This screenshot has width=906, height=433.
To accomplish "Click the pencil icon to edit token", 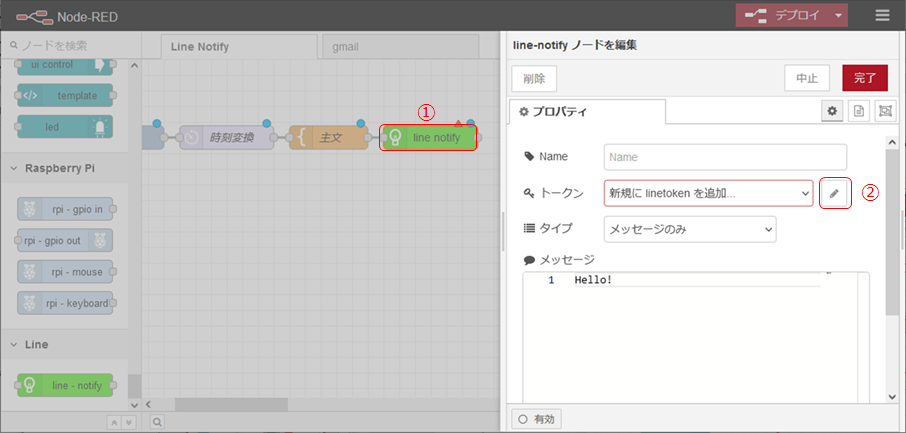I will tap(834, 193).
